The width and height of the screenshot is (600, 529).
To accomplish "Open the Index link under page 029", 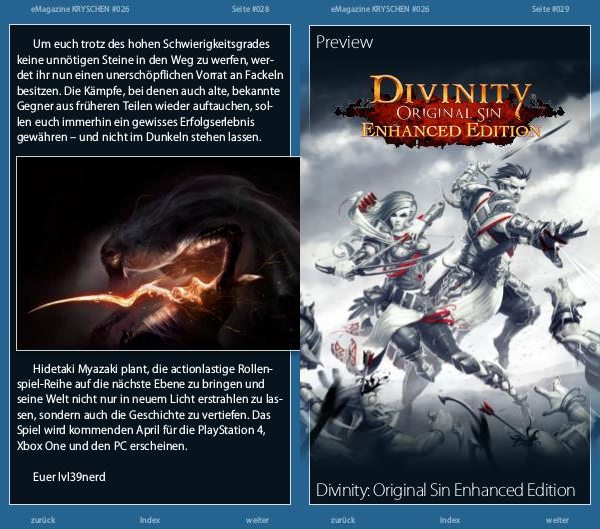I will coord(450,520).
